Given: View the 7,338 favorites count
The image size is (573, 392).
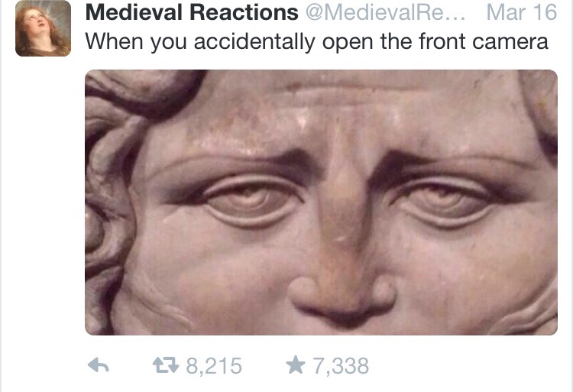Looking at the screenshot, I should point(341,366).
